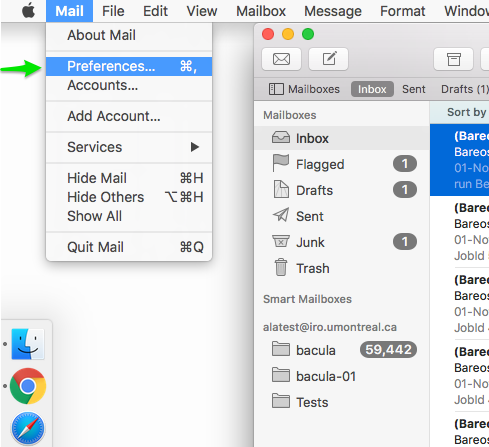Switch to Sent in favorites bar
489x447 pixels.
414,89
